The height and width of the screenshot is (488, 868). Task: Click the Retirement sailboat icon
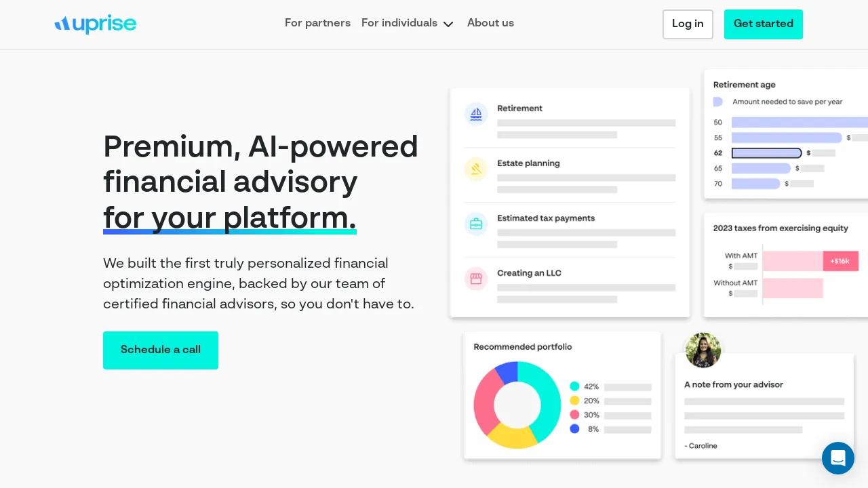click(x=476, y=114)
